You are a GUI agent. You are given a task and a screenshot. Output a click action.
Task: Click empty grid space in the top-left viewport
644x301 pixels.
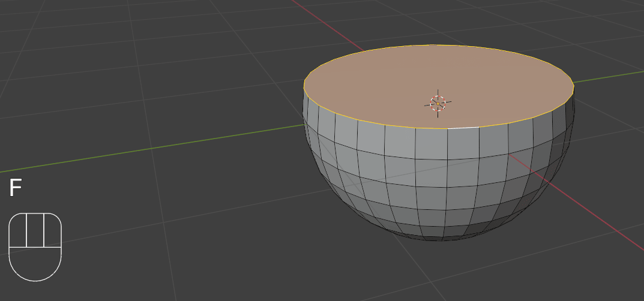click(x=90, y=60)
